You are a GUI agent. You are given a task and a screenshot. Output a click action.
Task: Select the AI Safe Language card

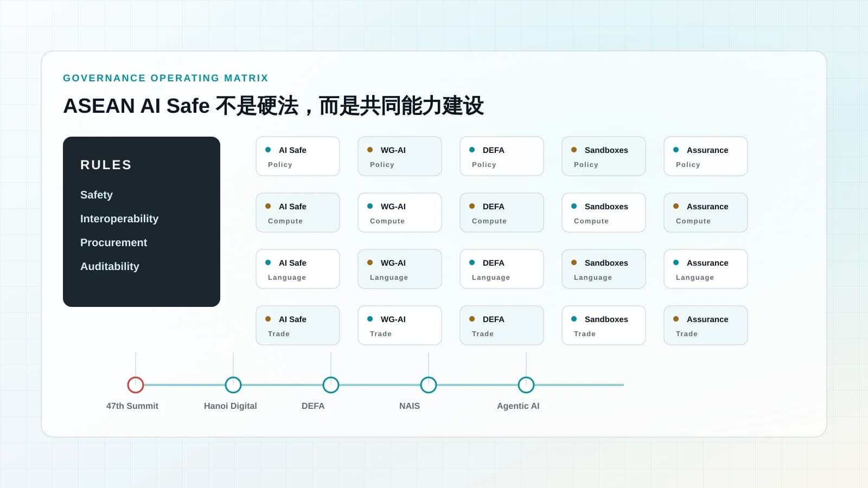[298, 269]
